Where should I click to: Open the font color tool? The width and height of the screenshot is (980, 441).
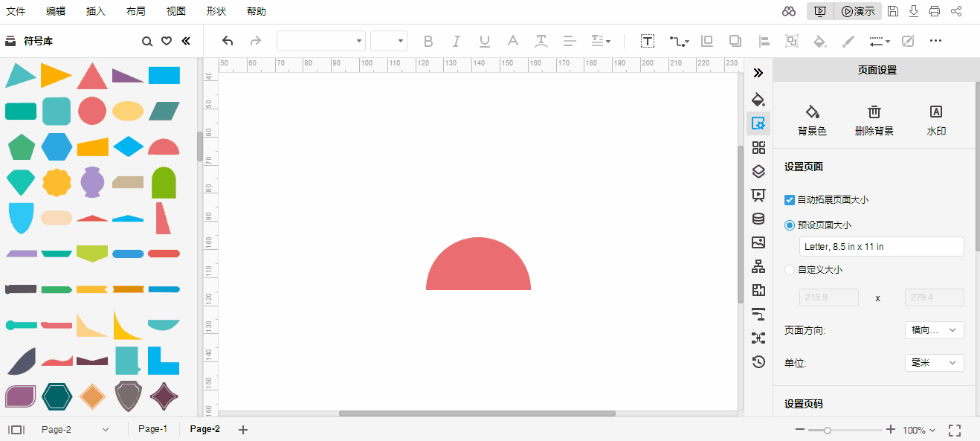512,41
